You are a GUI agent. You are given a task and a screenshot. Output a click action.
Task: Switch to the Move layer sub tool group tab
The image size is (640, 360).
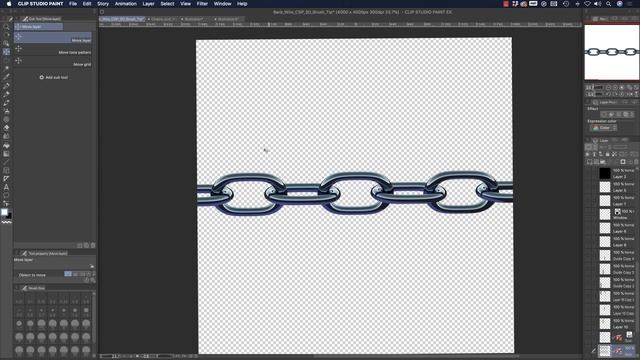(x=39, y=27)
